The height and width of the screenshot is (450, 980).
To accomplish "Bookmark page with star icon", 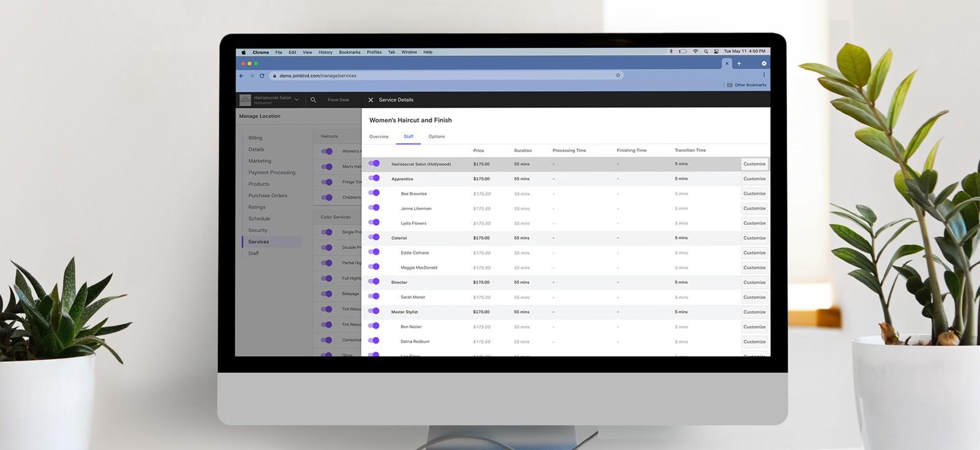I will (x=618, y=75).
